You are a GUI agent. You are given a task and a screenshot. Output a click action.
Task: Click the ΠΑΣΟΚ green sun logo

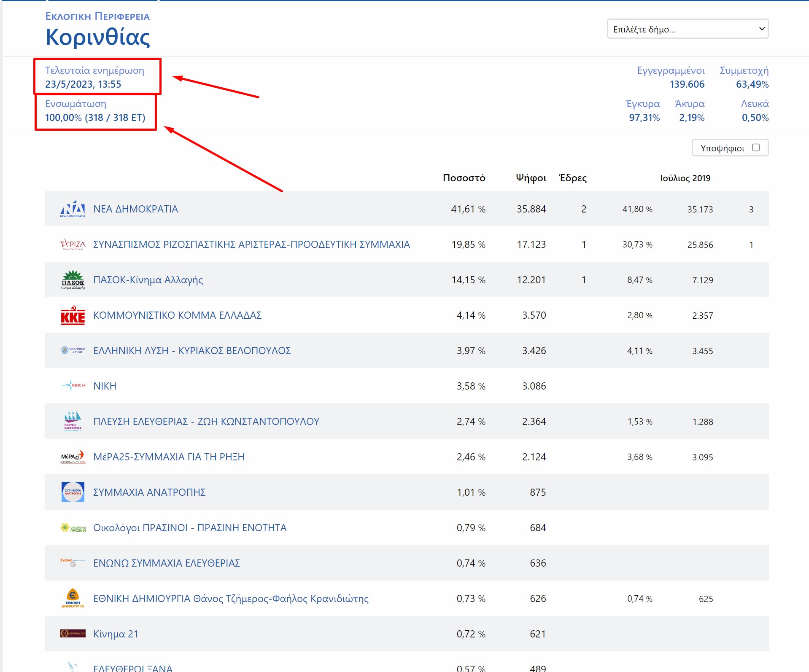73,280
